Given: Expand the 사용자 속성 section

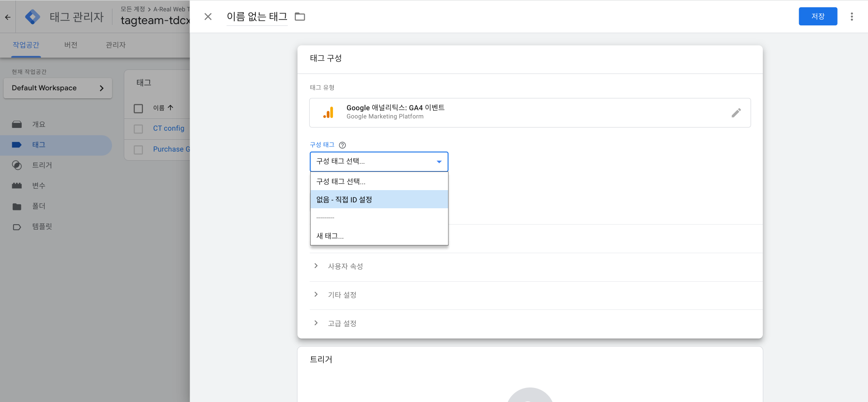Looking at the screenshot, I should [316, 266].
